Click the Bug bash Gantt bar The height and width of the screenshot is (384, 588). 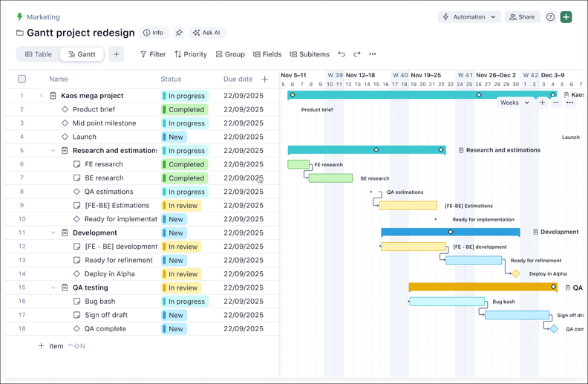click(447, 301)
